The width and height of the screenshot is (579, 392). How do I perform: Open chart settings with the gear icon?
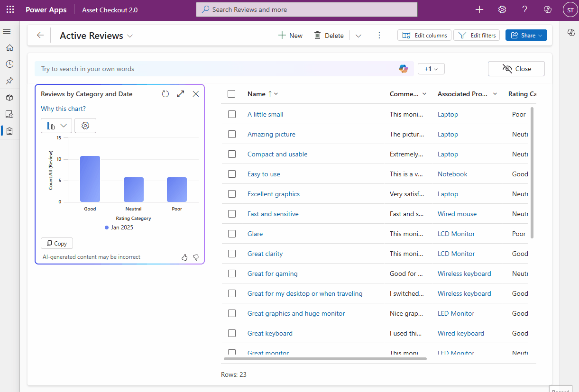[85, 126]
